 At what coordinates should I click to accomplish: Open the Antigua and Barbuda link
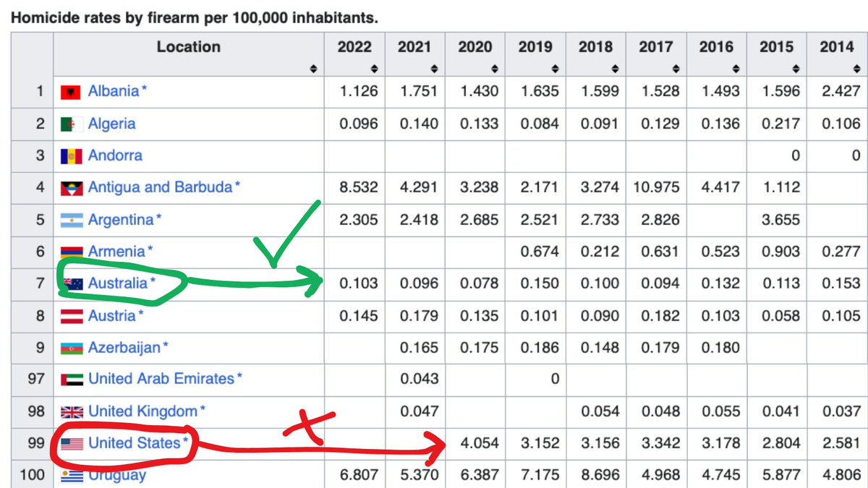click(x=160, y=187)
